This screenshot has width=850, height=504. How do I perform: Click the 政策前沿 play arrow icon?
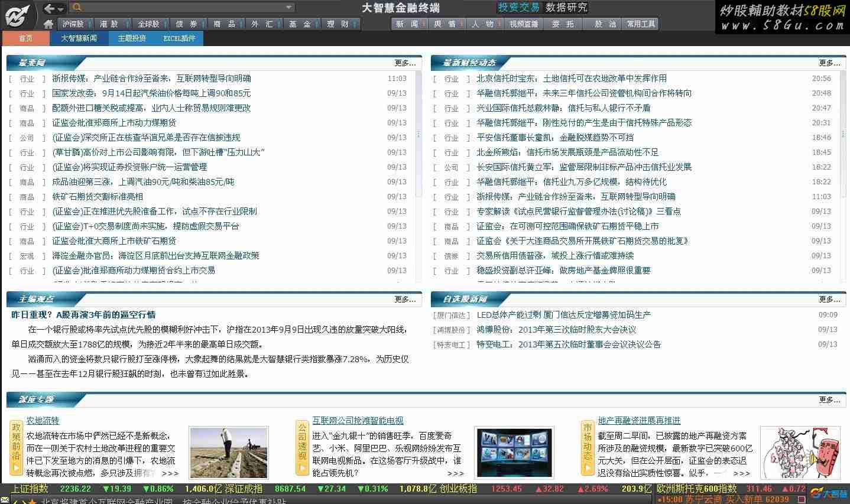(16, 469)
